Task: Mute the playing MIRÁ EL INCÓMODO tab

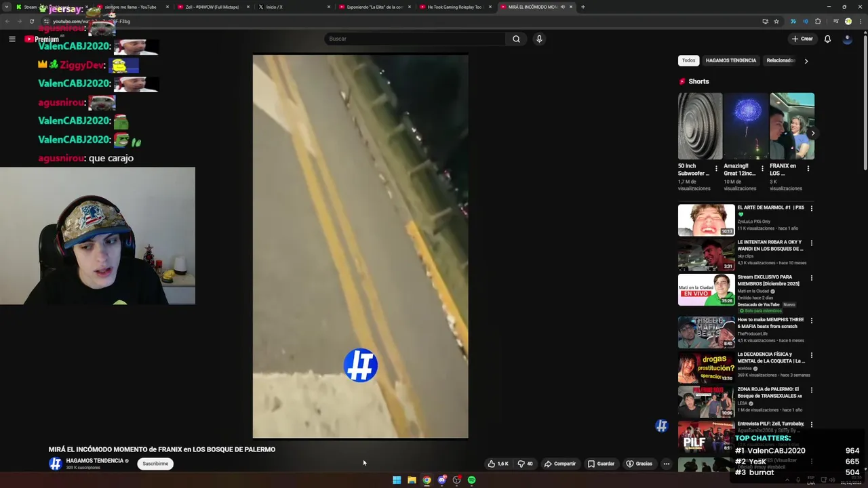Action: coord(562,7)
